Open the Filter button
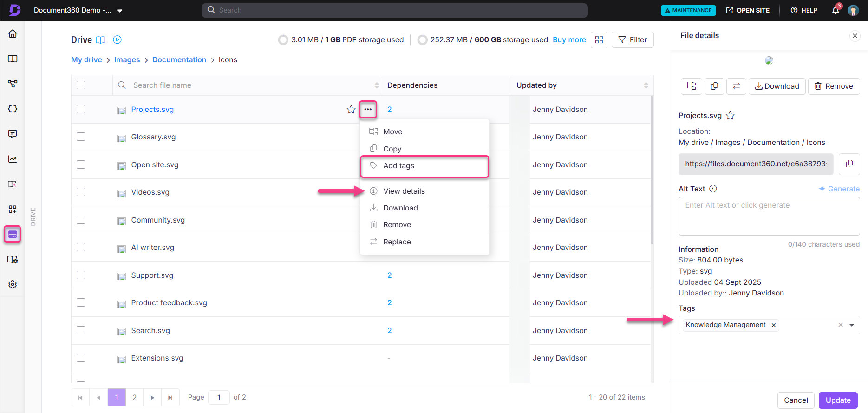Image resolution: width=868 pixels, height=413 pixels. tap(633, 40)
